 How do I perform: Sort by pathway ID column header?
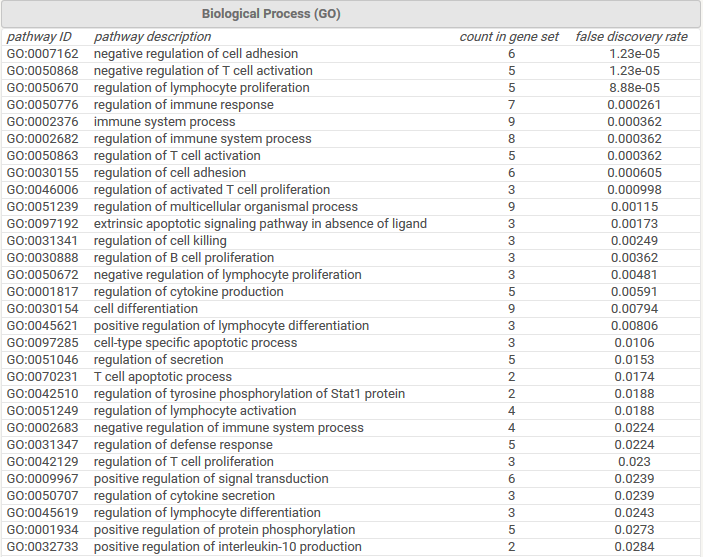coord(39,37)
